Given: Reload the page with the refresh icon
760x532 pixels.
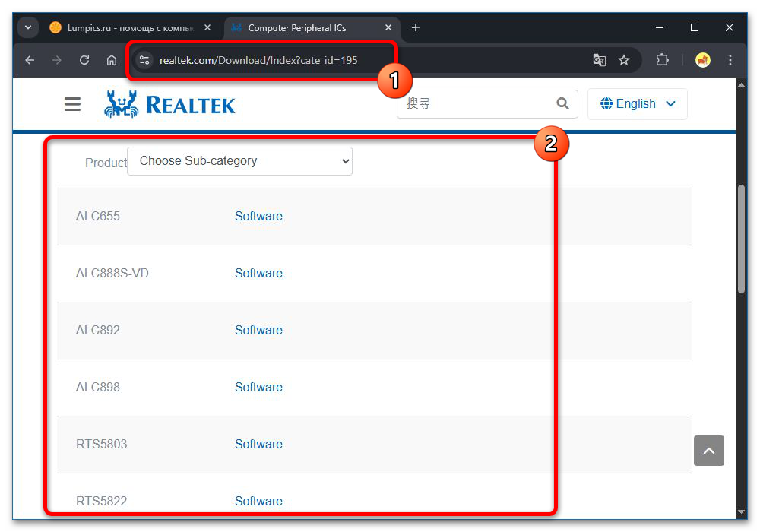Looking at the screenshot, I should click(x=84, y=60).
